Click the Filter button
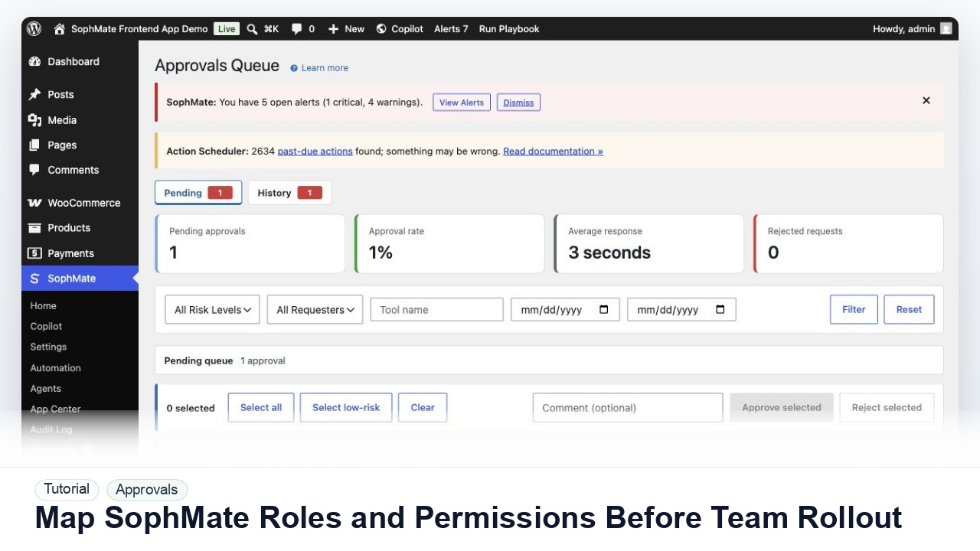The height and width of the screenshot is (551, 980). click(854, 309)
